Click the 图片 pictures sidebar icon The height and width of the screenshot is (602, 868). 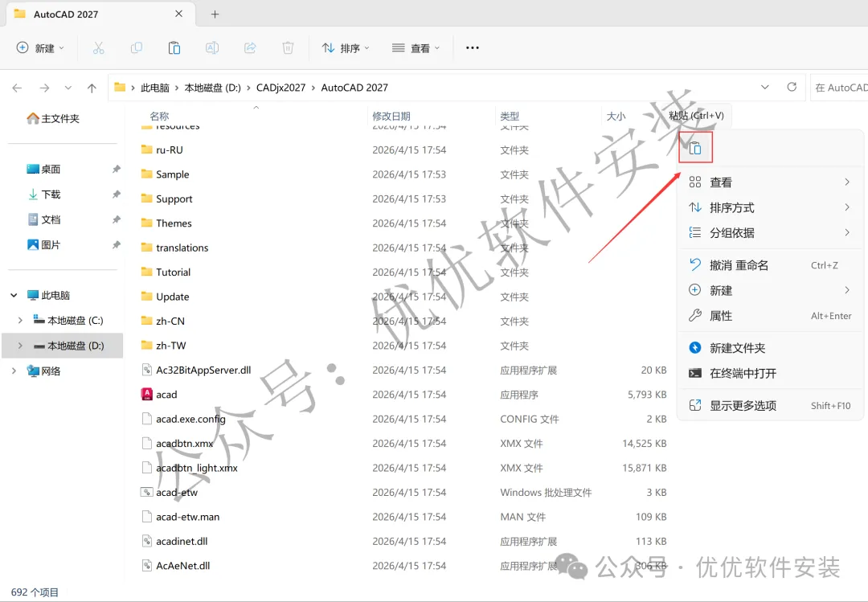coord(33,245)
